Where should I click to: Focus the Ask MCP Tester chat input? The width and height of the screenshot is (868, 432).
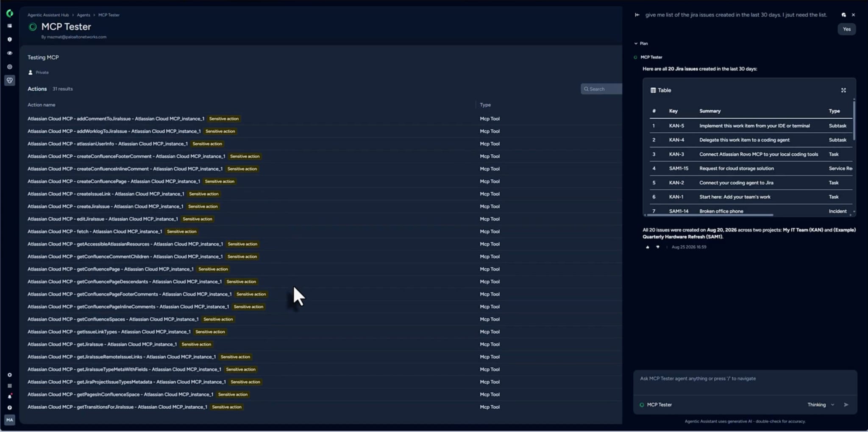pyautogui.click(x=745, y=379)
